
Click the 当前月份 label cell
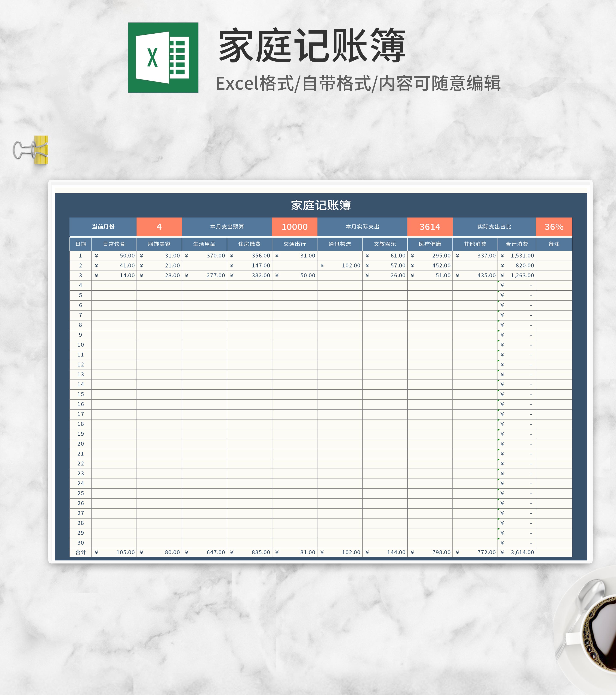pos(103,227)
